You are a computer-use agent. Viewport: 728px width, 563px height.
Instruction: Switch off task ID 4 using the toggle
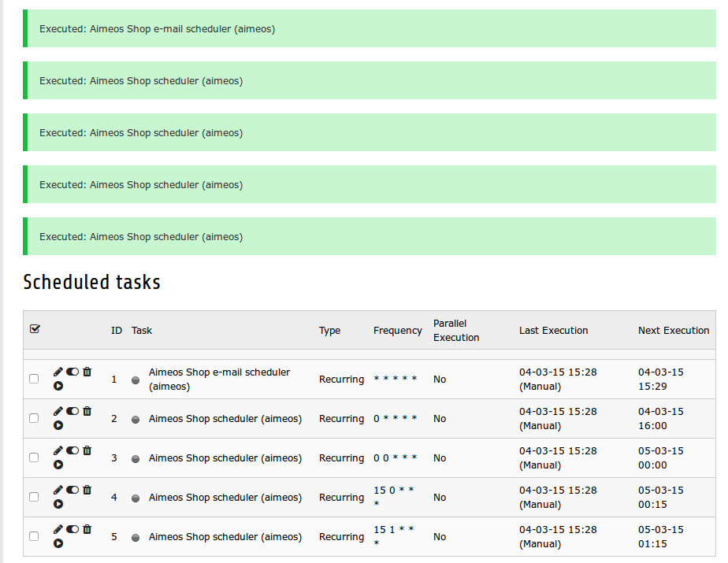72,490
